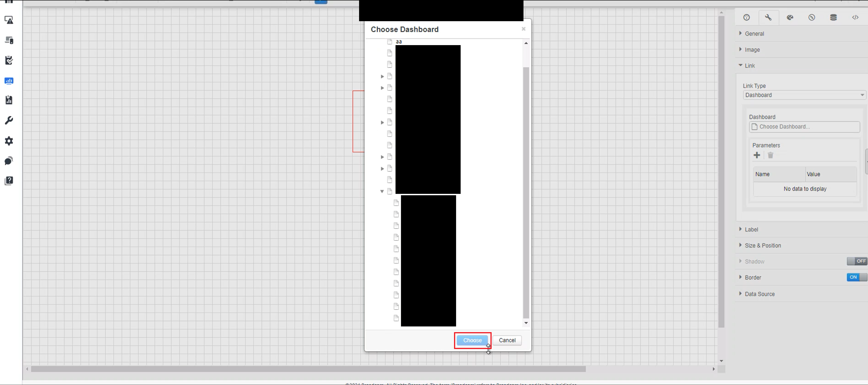Click the plus icon to add parameter
Screen dimensions: 868x385
[757, 155]
